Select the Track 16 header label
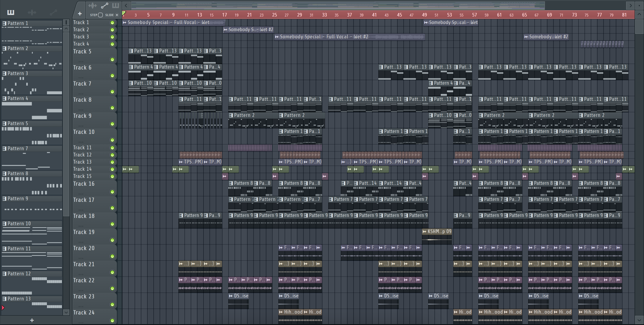The width and height of the screenshot is (644, 325). tap(84, 184)
